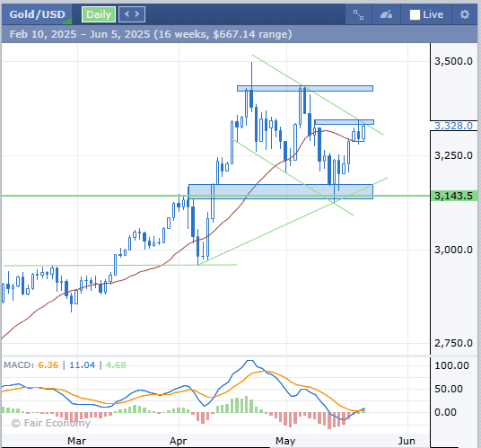Click the 3,500.0 price axis label
Screen dimensions: 481x448
click(453, 61)
